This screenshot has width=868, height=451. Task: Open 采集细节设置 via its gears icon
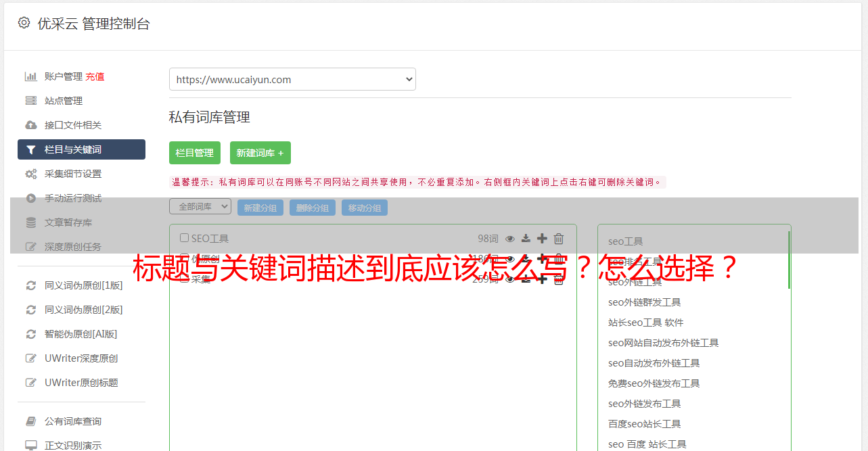[x=31, y=174]
